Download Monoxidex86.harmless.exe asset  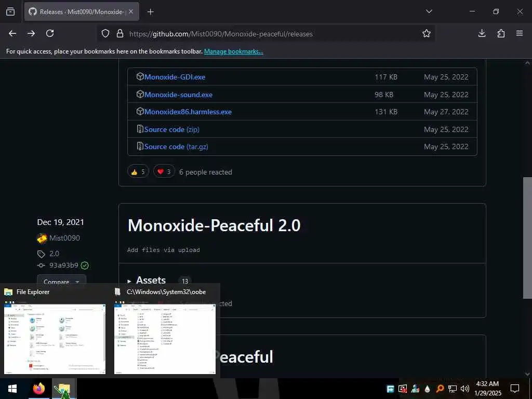188,112
